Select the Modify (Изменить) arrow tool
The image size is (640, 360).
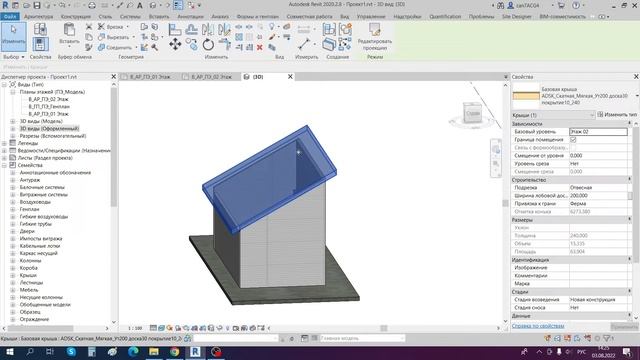[x=13, y=37]
